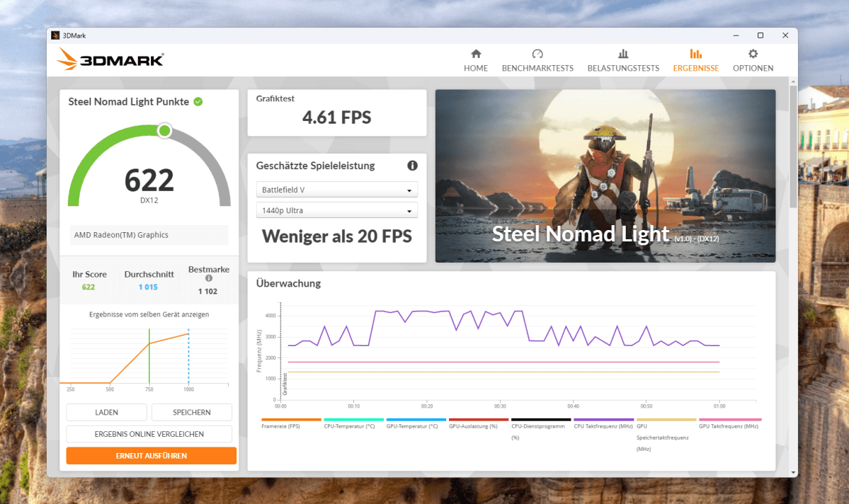Click the Weniger als 20 FPS text
Screen dimensions: 849x504
(x=337, y=236)
